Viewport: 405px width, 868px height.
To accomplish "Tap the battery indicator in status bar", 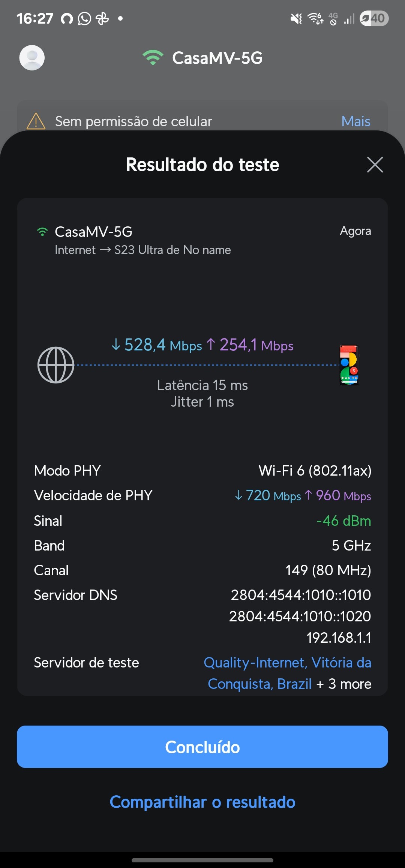I will (x=374, y=18).
